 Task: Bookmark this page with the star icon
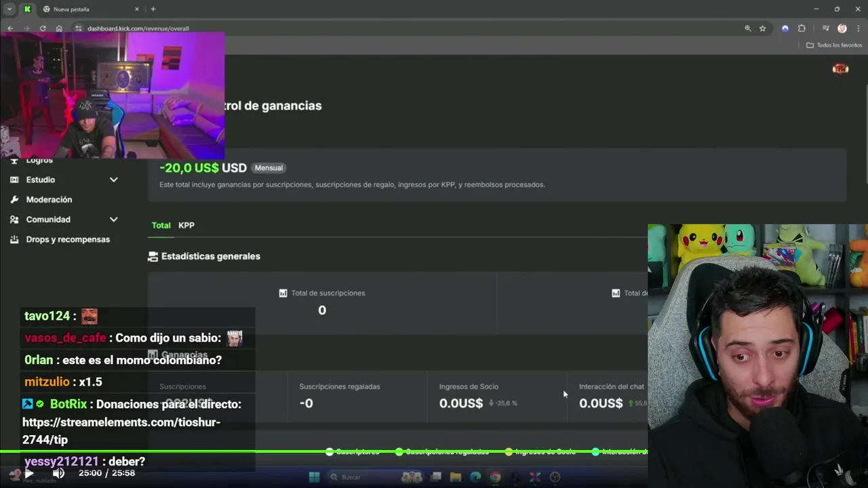tap(762, 28)
